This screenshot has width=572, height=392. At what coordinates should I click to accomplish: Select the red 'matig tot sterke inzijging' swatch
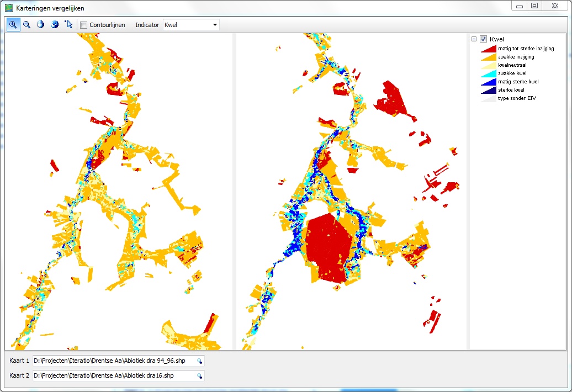tap(489, 49)
